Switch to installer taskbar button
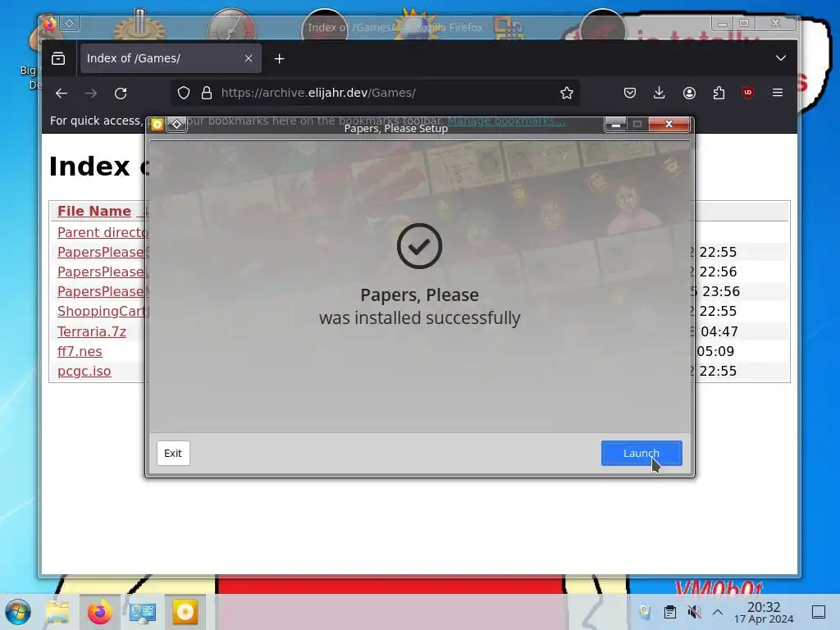 point(185,612)
